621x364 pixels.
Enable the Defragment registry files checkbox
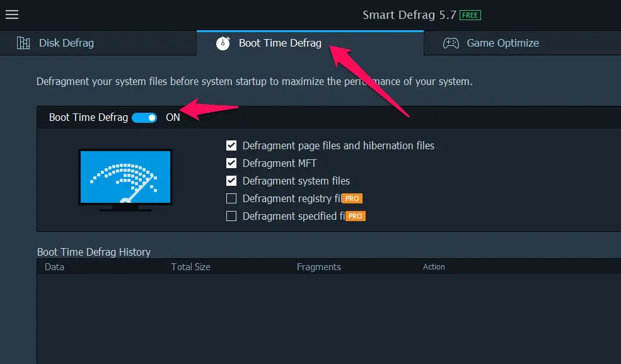coord(231,198)
